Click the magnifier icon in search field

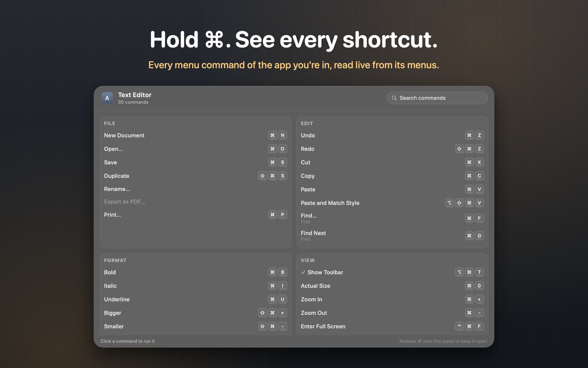point(394,98)
